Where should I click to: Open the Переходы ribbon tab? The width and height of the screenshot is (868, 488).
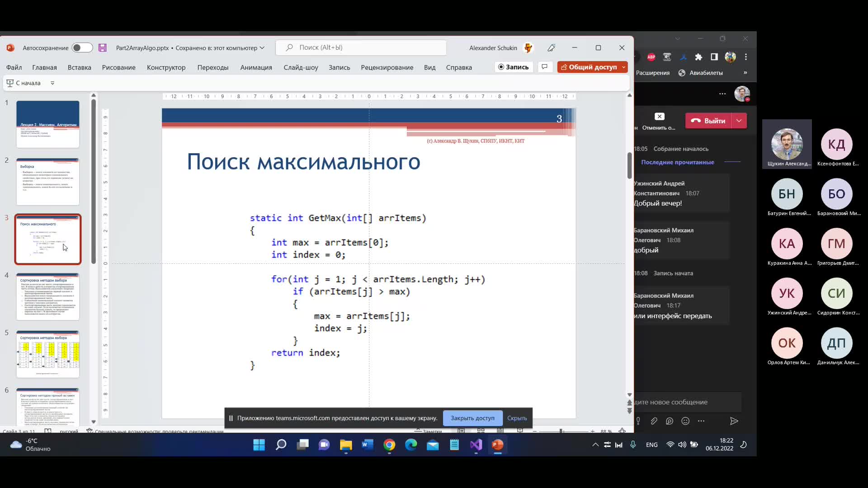(x=213, y=67)
